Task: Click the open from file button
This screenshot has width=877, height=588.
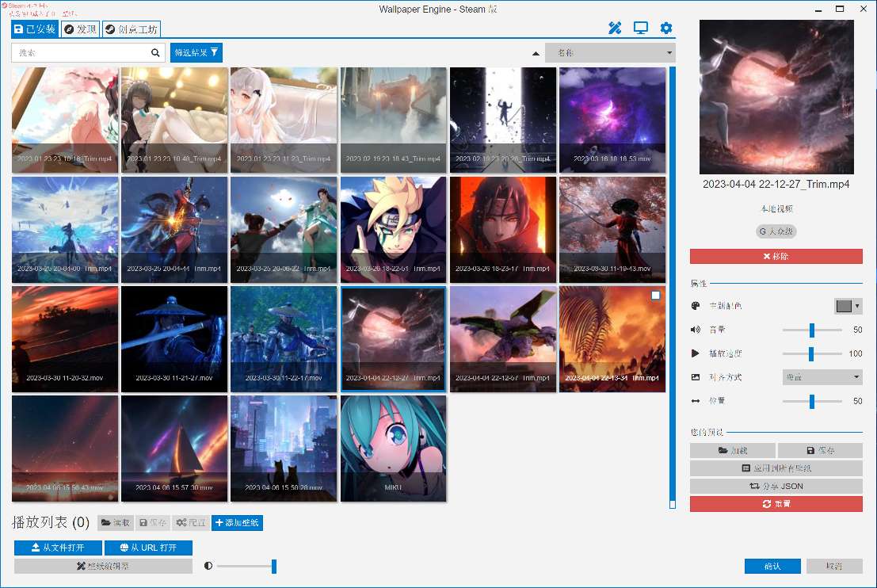Action: [58, 548]
